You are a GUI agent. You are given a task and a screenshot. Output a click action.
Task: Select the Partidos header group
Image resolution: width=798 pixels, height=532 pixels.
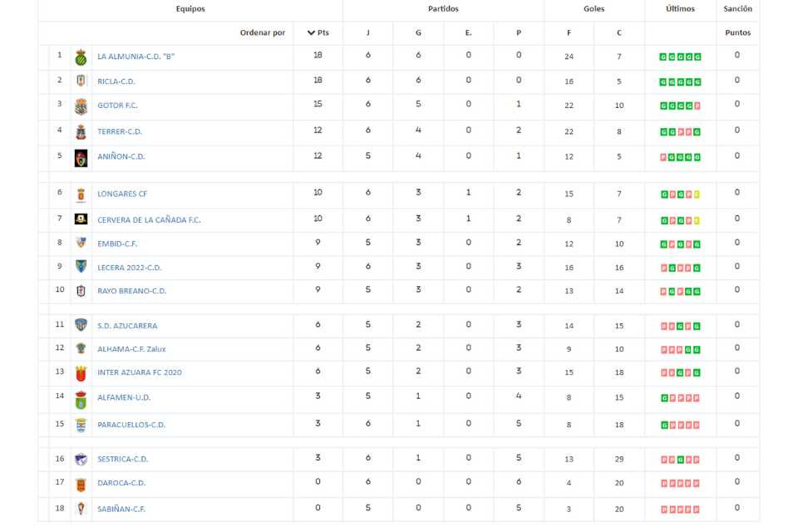click(x=443, y=8)
